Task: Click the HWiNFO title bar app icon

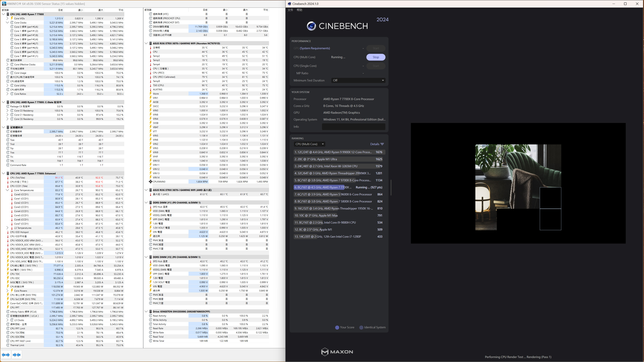Action: pos(4,4)
